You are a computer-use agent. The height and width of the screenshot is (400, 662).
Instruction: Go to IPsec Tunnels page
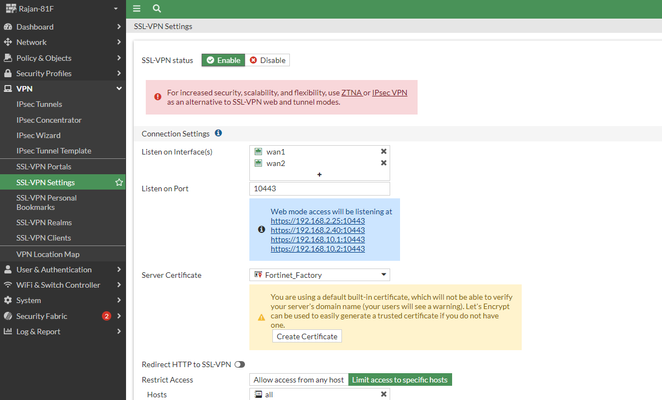pyautogui.click(x=40, y=103)
